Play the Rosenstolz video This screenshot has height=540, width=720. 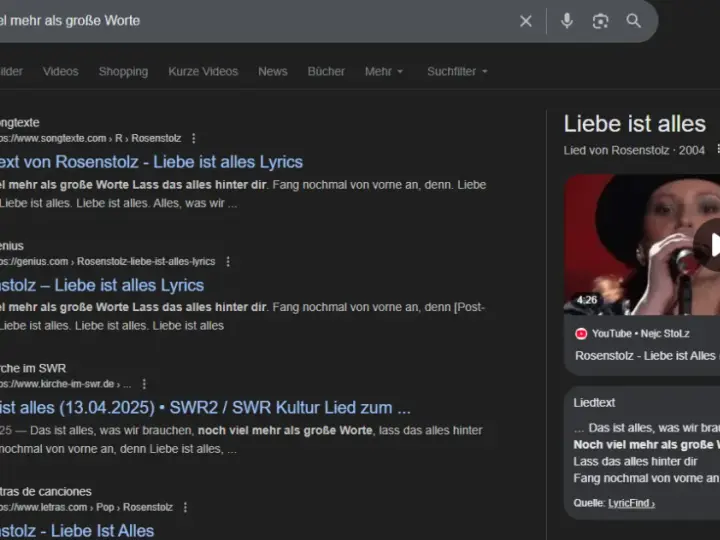pos(709,244)
